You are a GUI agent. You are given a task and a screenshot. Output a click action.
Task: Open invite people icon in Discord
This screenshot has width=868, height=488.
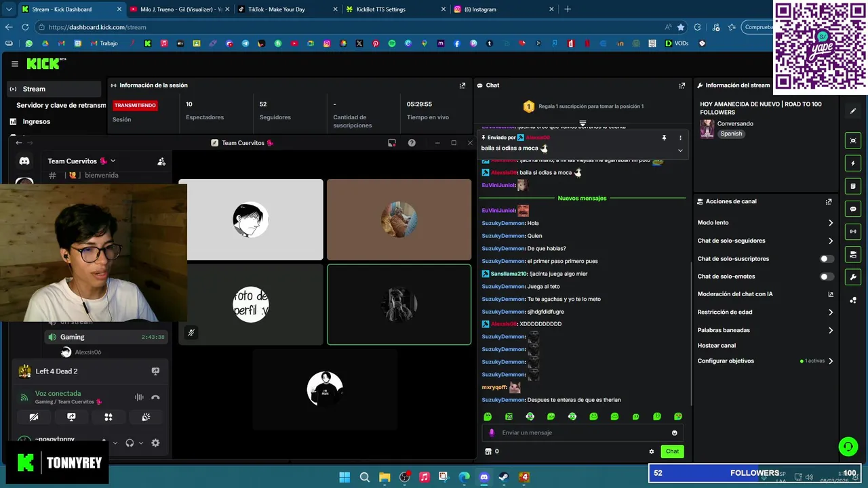coord(161,161)
